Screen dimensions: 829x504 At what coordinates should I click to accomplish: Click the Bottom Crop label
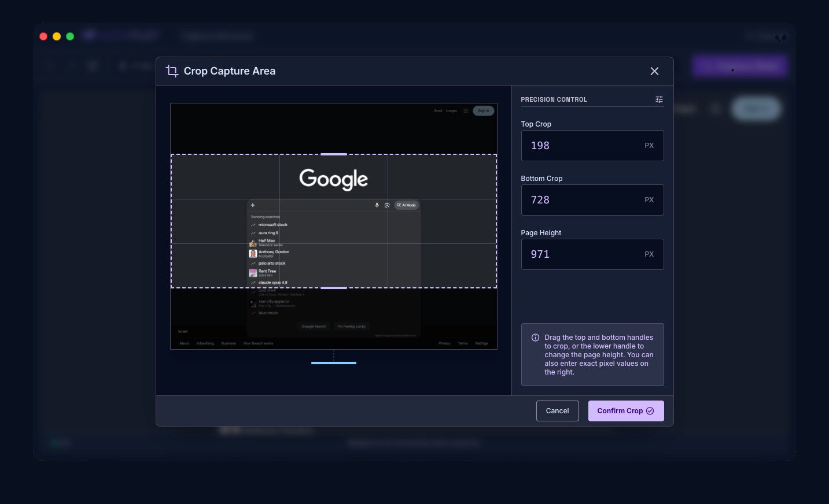(541, 179)
